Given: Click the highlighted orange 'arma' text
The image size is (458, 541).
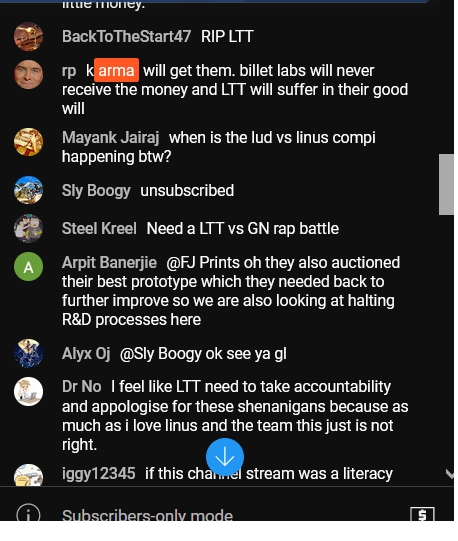Looking at the screenshot, I should (x=116, y=70).
